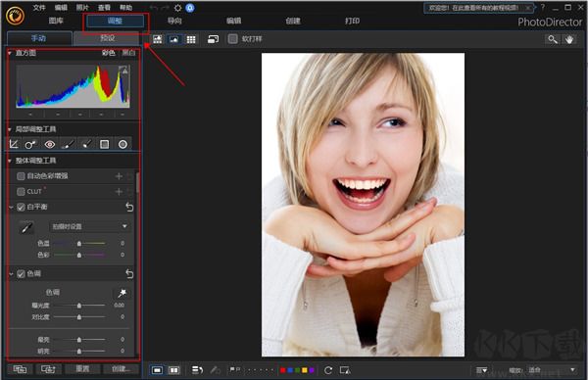Click the red color label swatch
The width and height of the screenshot is (588, 380).
283,370
